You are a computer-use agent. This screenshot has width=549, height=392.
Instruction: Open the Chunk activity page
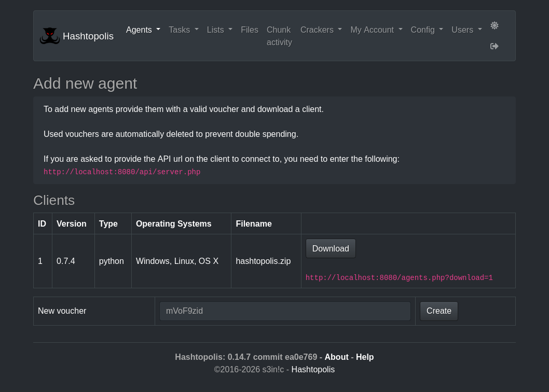(x=279, y=36)
